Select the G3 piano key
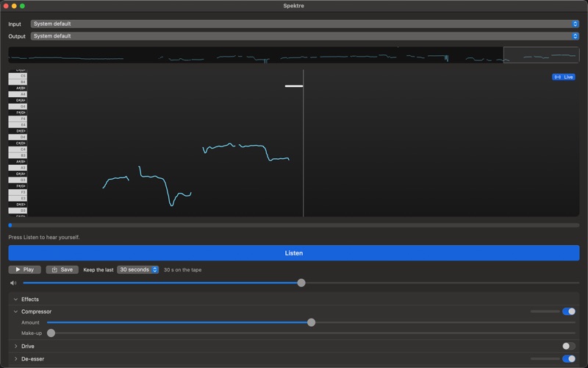The width and height of the screenshot is (588, 368). pyautogui.click(x=18, y=180)
